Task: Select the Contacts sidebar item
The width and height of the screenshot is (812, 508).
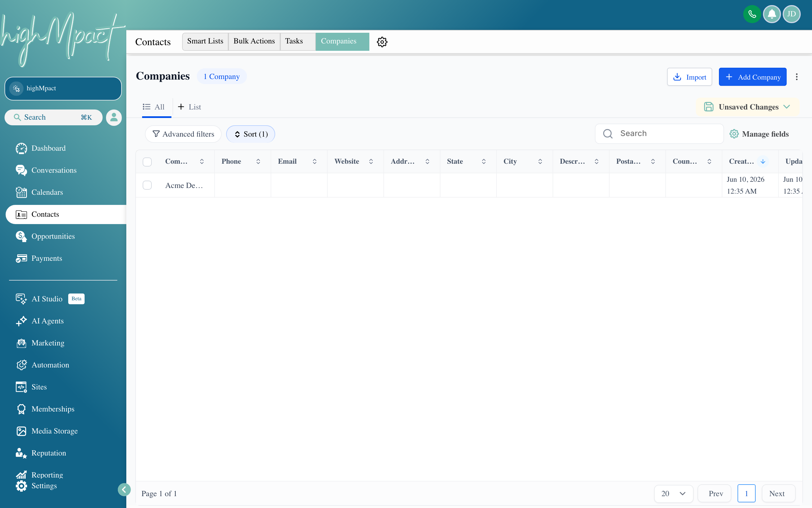Action: (x=66, y=214)
